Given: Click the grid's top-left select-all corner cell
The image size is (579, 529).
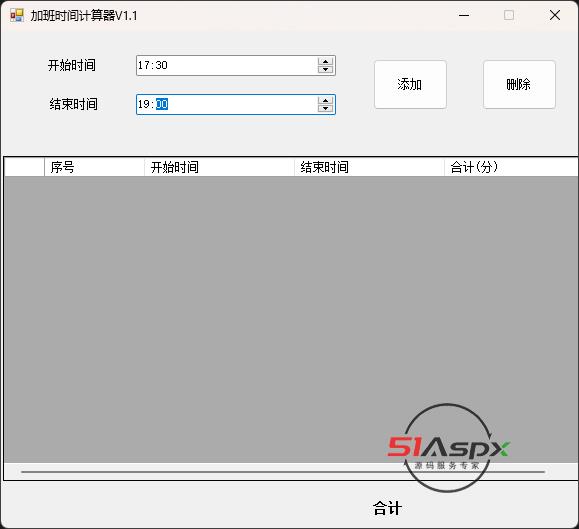Looking at the screenshot, I should [x=24, y=167].
